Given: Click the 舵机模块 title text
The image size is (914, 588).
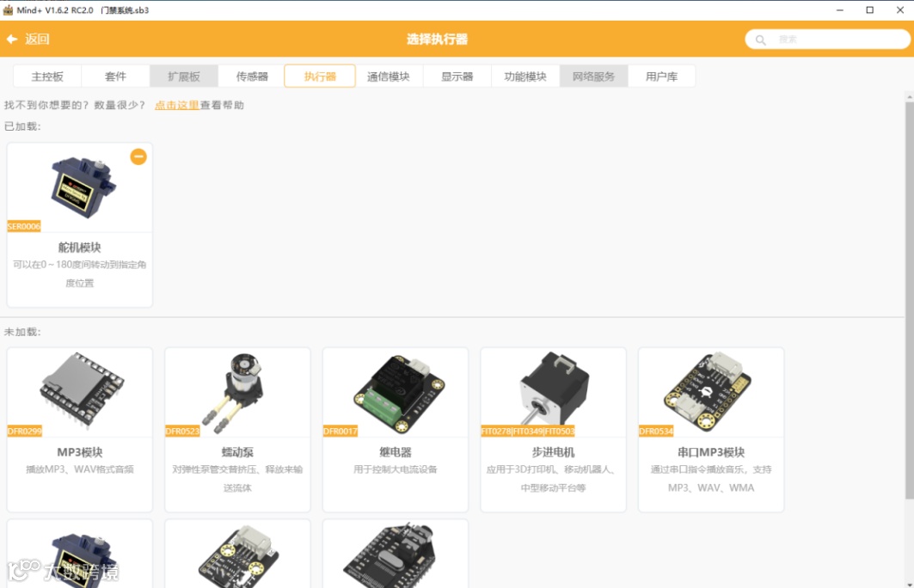Looking at the screenshot, I should tap(79, 247).
